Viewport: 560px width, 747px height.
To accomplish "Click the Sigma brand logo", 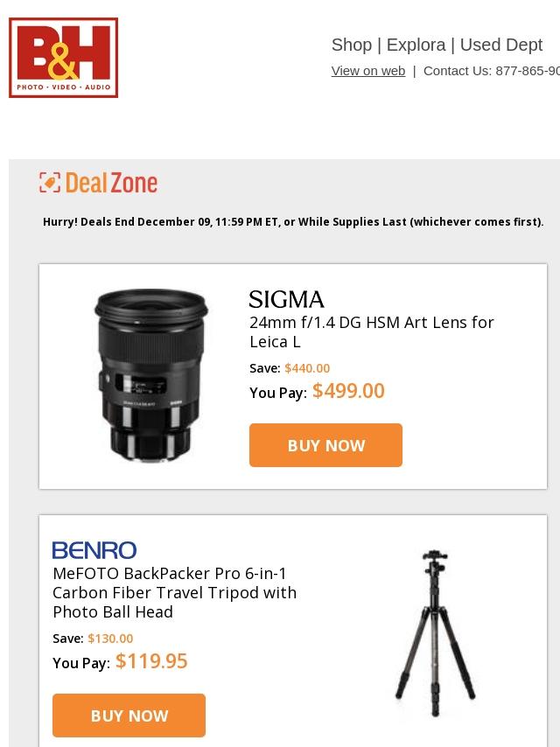I will [286, 300].
